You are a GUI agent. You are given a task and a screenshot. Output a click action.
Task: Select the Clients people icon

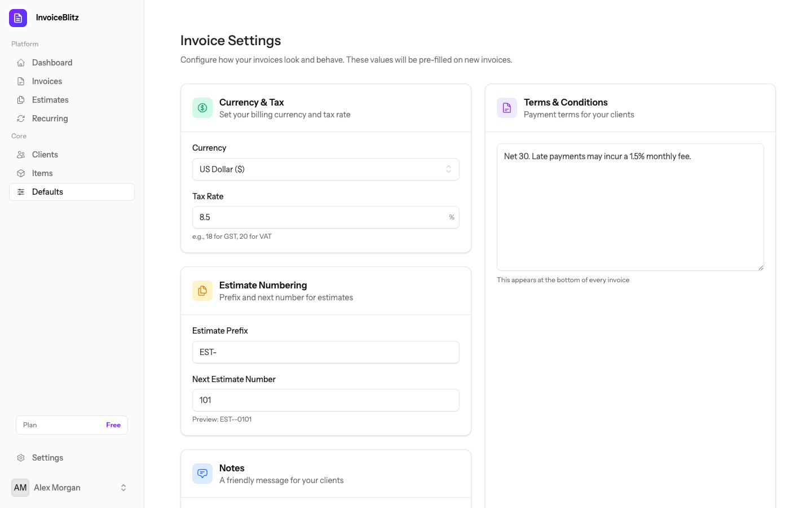(21, 154)
